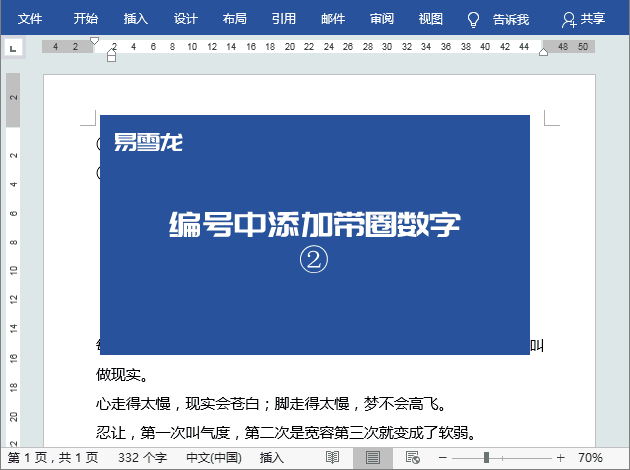The width and height of the screenshot is (630, 470).
Task: Click the 告诉我 search box
Action: tap(511, 19)
